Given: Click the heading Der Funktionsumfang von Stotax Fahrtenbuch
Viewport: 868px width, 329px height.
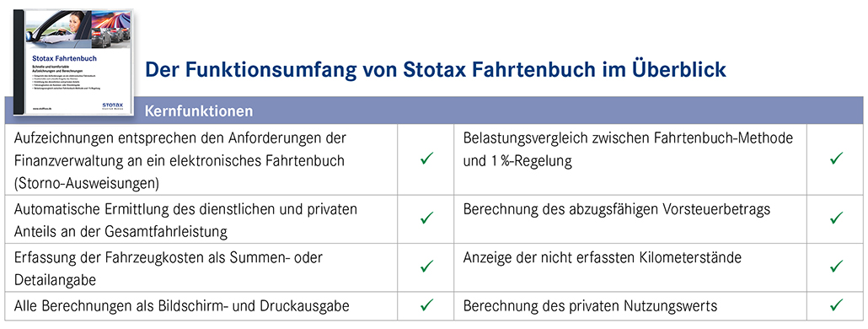Looking at the screenshot, I should (x=435, y=72).
